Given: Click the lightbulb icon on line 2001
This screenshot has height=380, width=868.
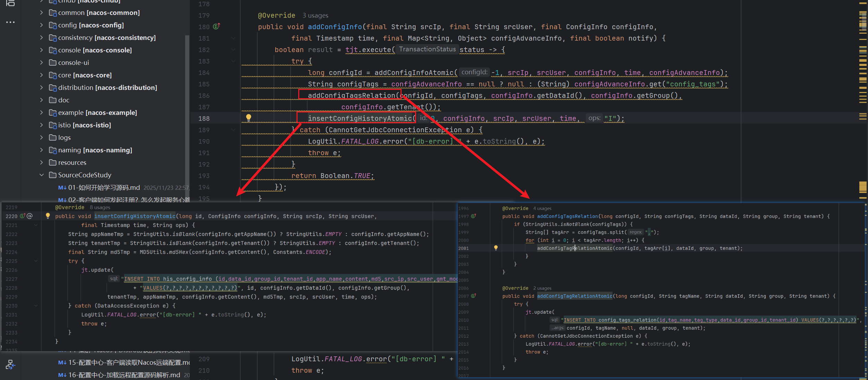Looking at the screenshot, I should pos(496,248).
